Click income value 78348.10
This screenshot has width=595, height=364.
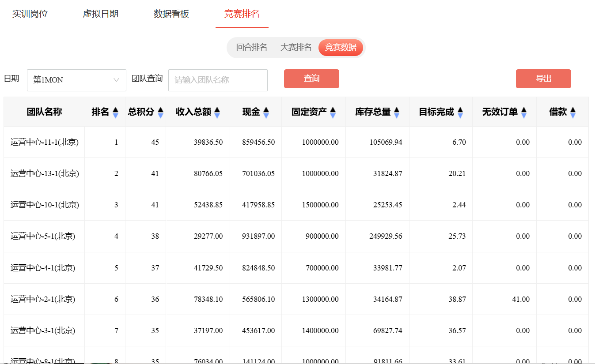208,299
